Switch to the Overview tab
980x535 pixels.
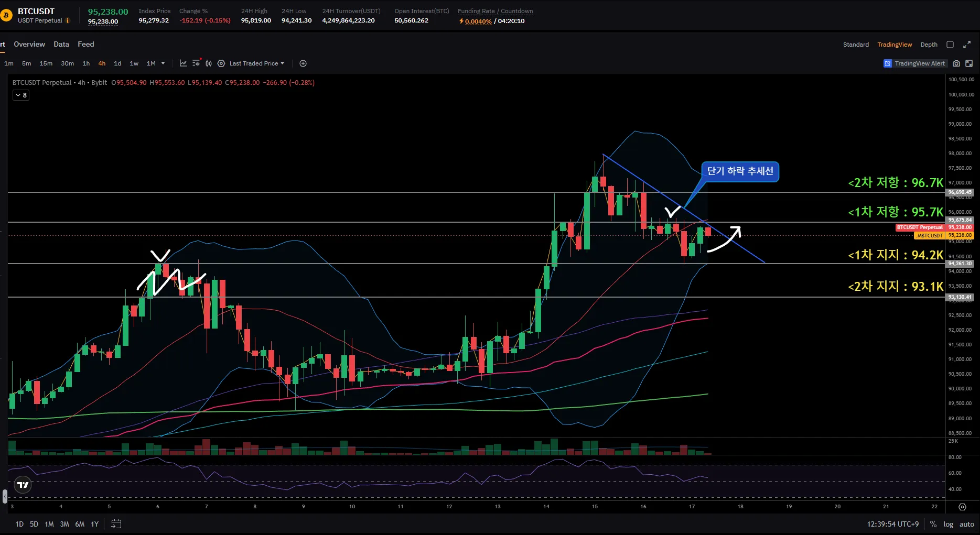(29, 45)
